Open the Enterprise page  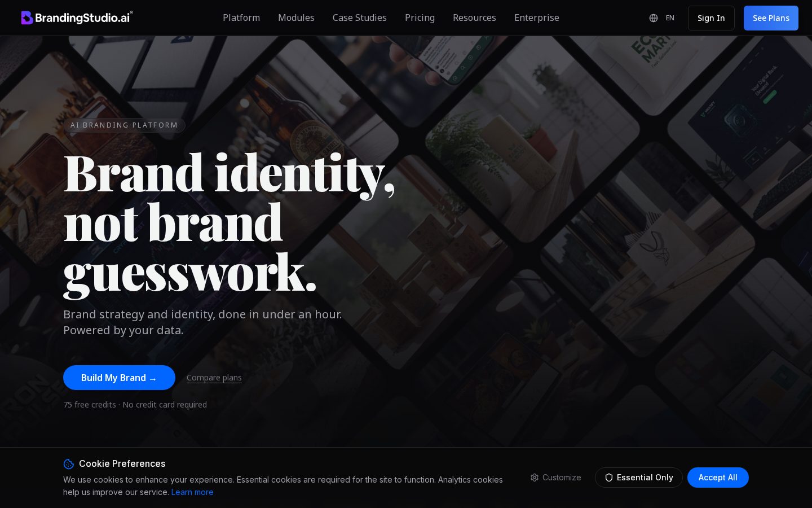coord(537,17)
